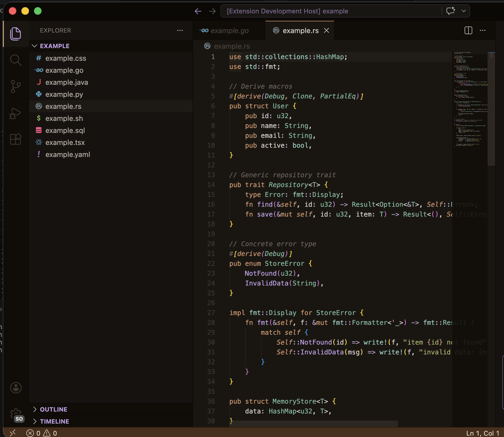Click 'use std::collections::HashMap;' line
The height and width of the screenshot is (437, 504).
[x=288, y=57]
